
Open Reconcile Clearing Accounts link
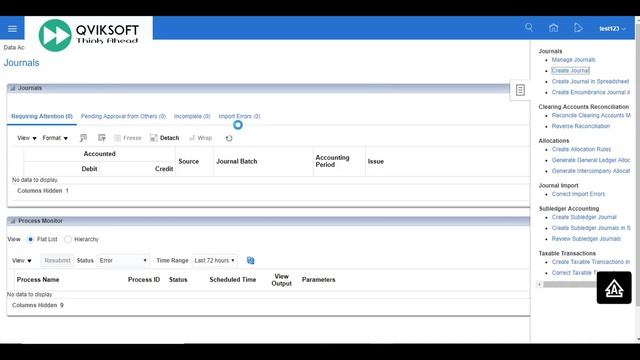click(591, 116)
